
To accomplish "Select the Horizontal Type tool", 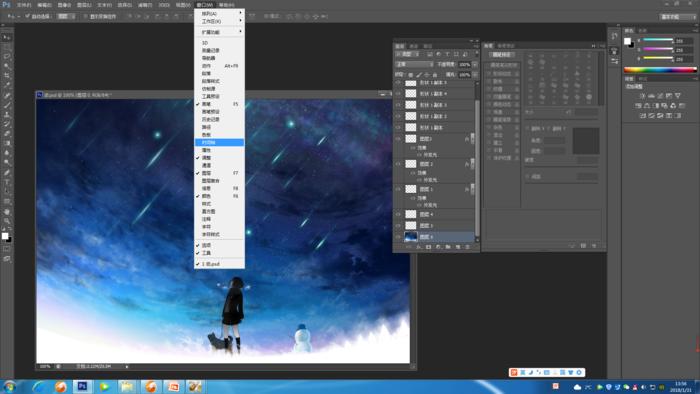I will tap(7, 182).
